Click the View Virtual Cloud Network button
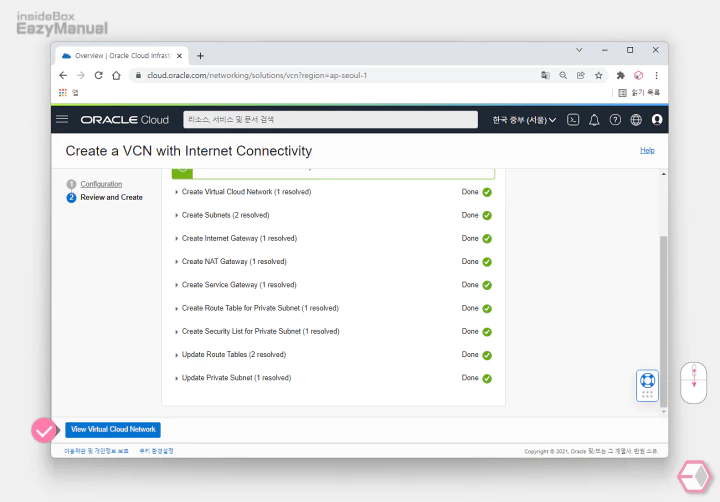Viewport: 720px width, 502px height. [x=113, y=429]
